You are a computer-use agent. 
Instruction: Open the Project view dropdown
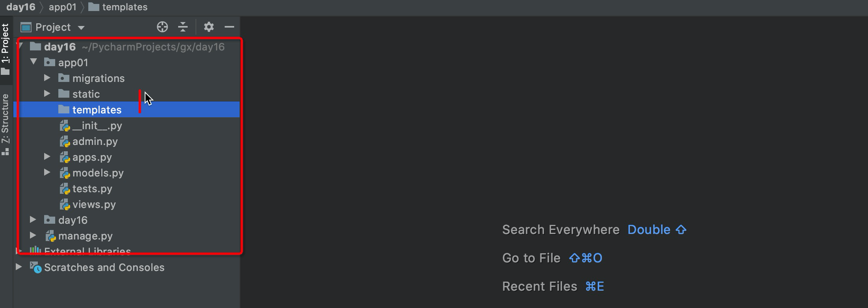[x=81, y=28]
